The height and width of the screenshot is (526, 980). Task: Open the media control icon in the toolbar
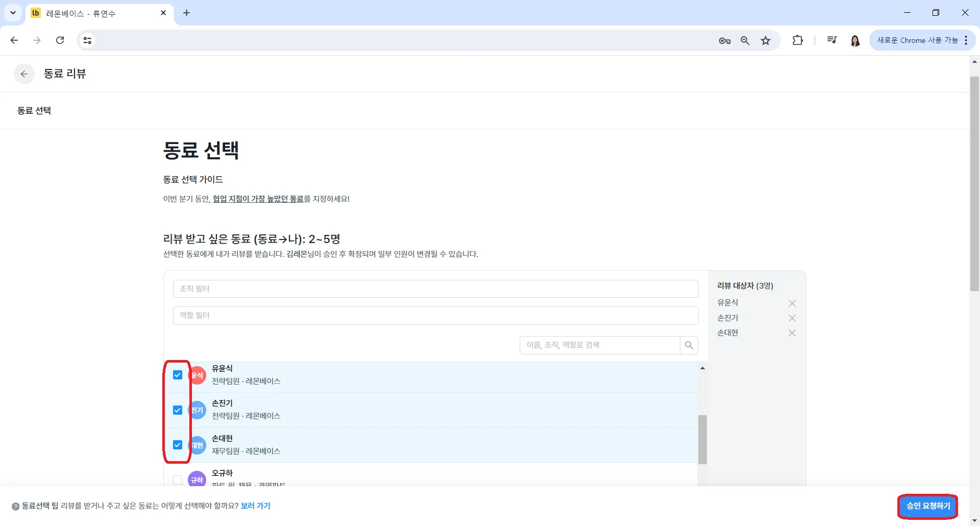pos(832,40)
